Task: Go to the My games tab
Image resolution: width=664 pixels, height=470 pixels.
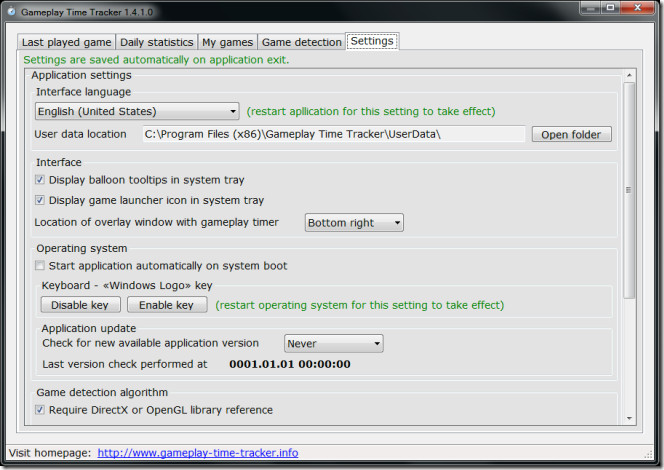Action: tap(227, 42)
